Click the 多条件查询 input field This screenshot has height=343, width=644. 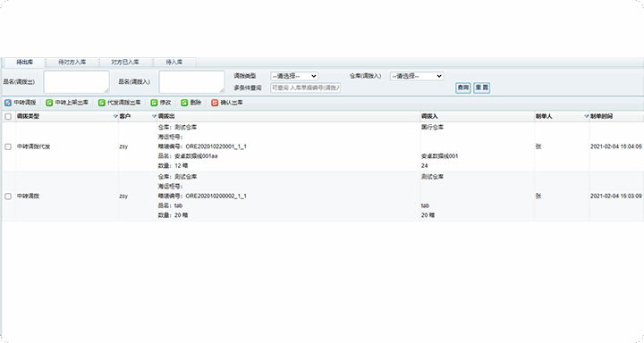pyautogui.click(x=305, y=88)
